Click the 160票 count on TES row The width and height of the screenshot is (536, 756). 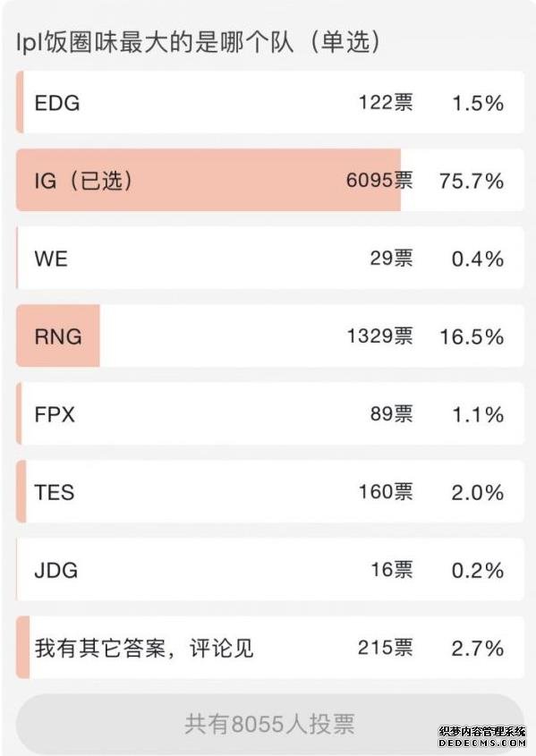point(386,492)
